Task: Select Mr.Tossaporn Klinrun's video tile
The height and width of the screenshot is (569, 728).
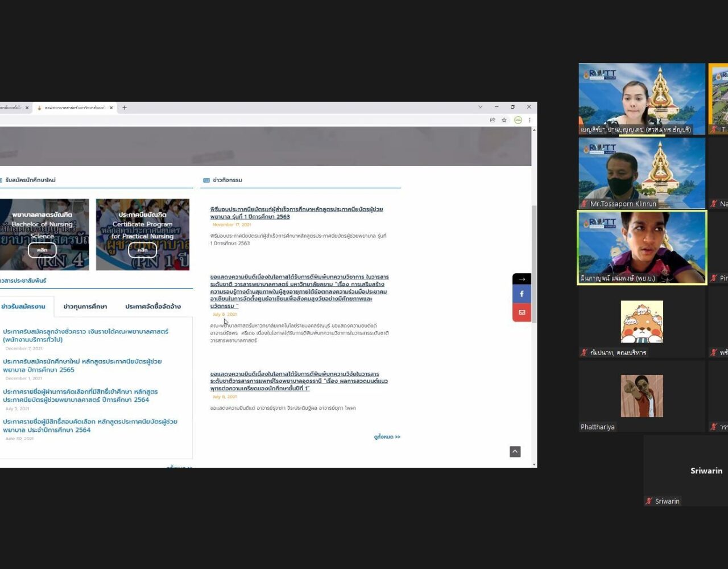Action: [642, 173]
